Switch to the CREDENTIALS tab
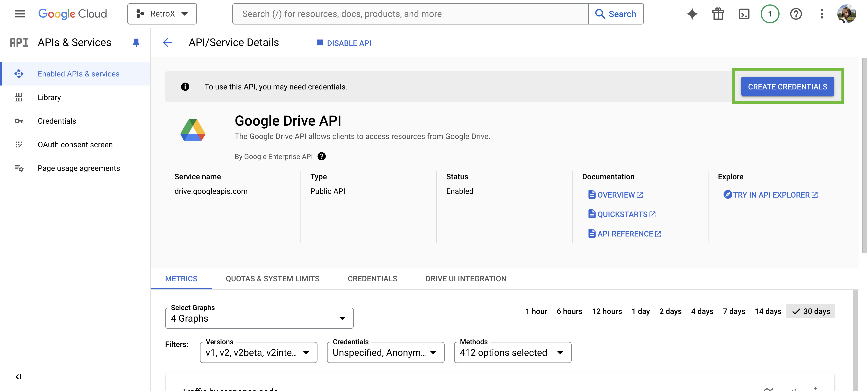868x391 pixels. coord(372,279)
